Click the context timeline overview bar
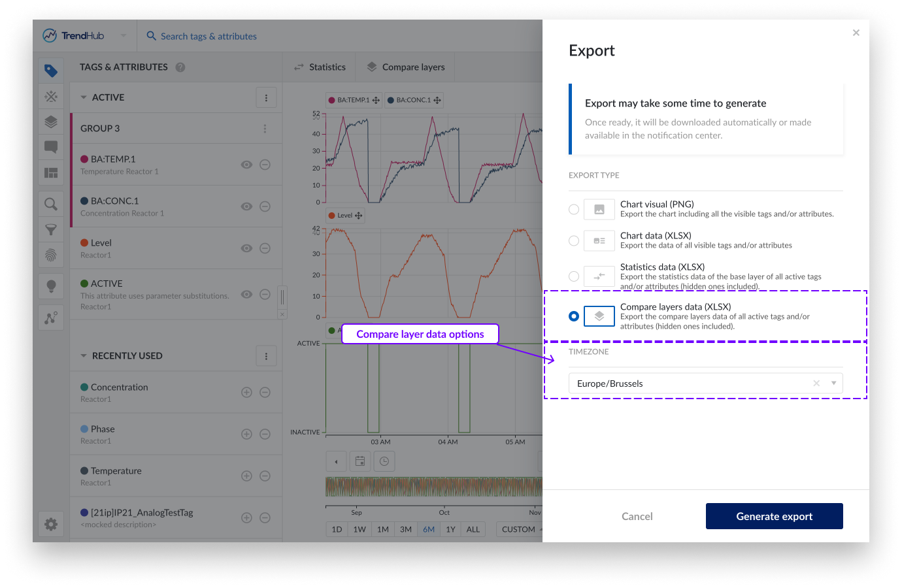Screen dimensions: 902x588 coord(434,487)
